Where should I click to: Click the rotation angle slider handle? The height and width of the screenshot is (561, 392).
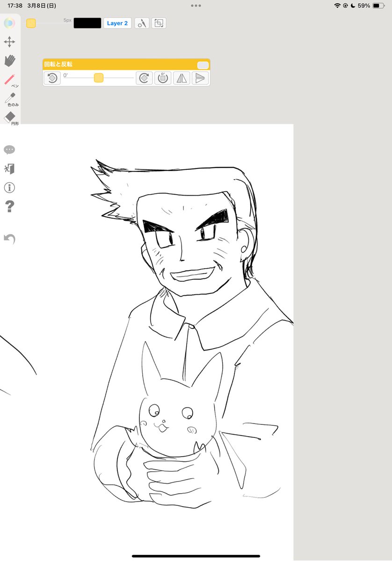(x=99, y=78)
